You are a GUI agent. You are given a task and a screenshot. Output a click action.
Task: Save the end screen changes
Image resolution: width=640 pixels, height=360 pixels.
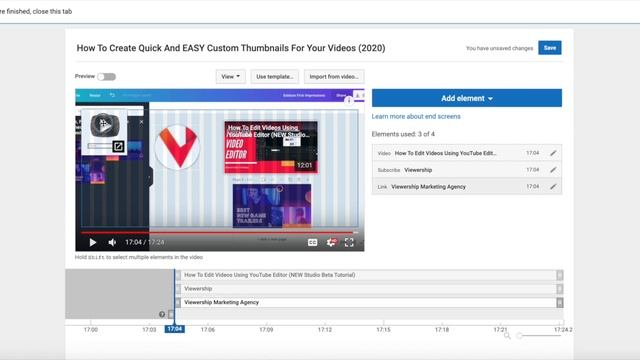click(x=549, y=48)
